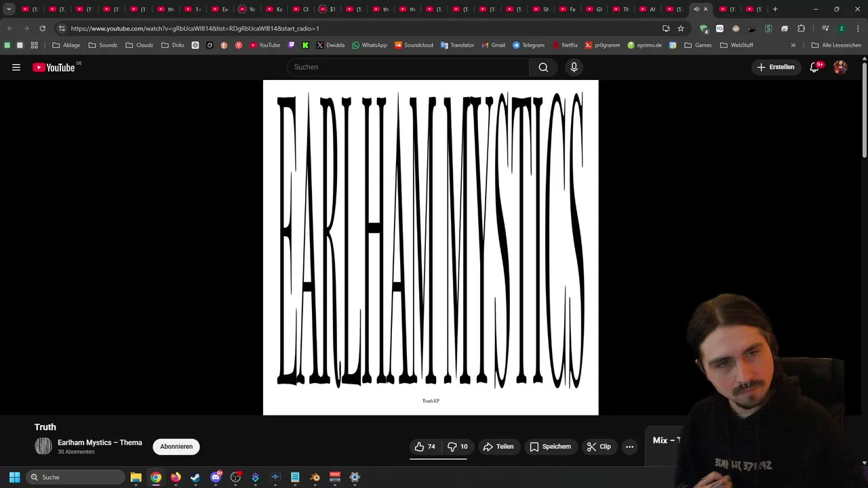This screenshot has height=488, width=868.
Task: Start voice search with microphone icon
Action: pos(574,67)
